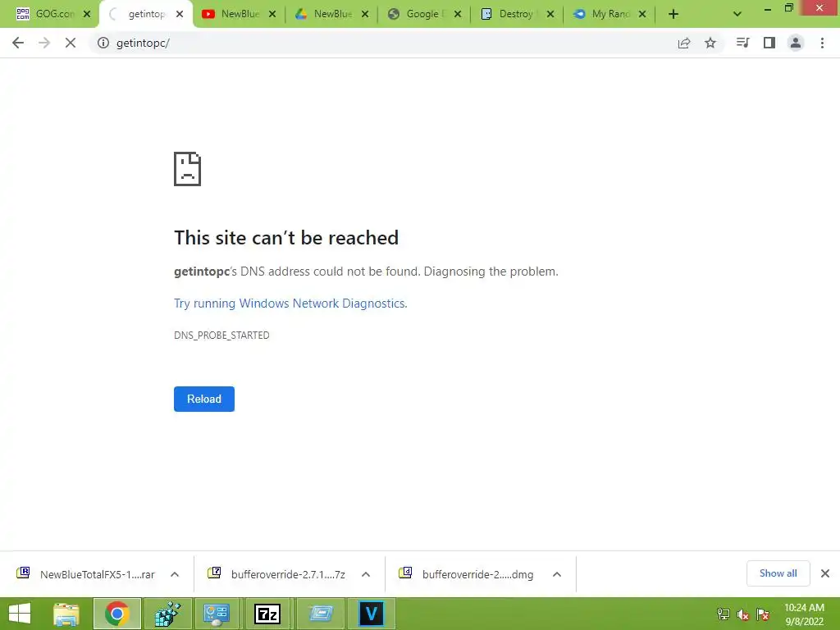Image resolution: width=840 pixels, height=630 pixels.
Task: Close the getintopc tab
Action: pyautogui.click(x=180, y=14)
